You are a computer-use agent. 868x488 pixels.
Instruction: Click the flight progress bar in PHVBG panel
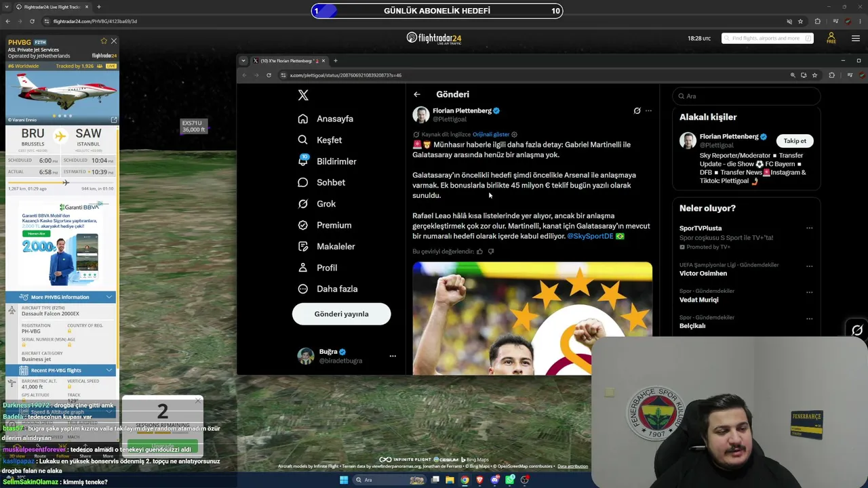[60, 182]
